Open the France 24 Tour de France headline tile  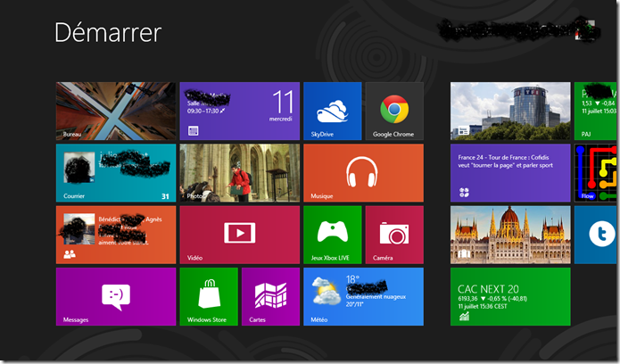click(510, 173)
